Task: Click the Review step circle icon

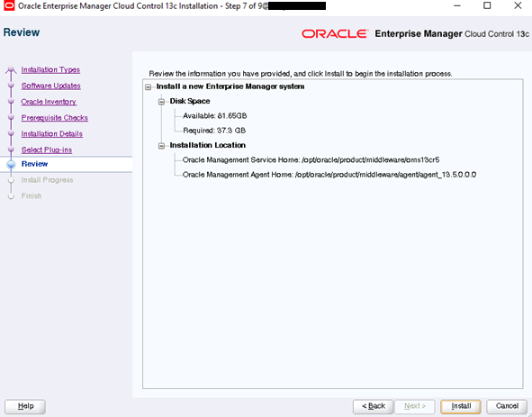Action: pyautogui.click(x=11, y=164)
